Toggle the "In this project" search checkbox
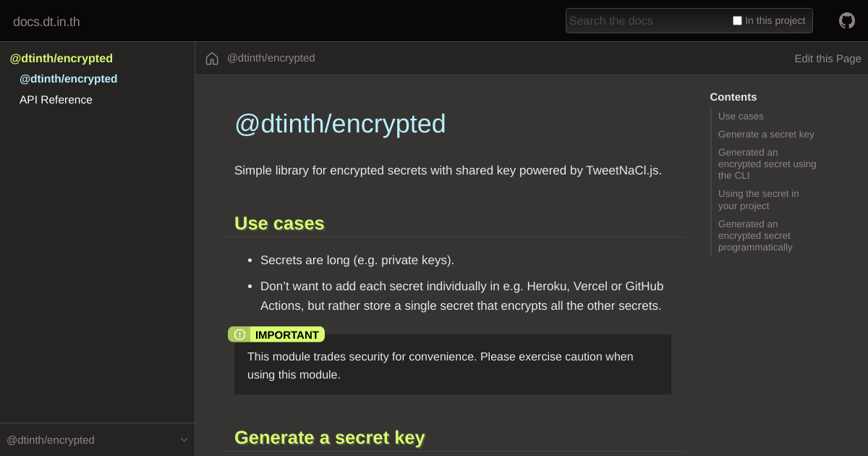 point(737,20)
